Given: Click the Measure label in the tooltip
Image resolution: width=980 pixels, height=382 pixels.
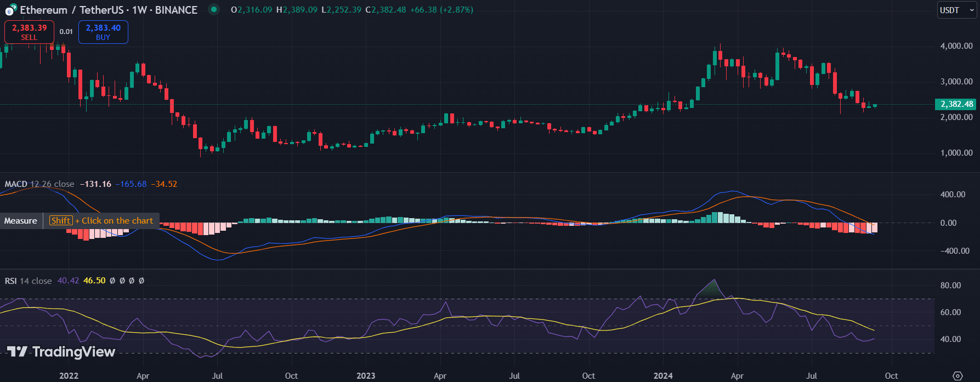Looking at the screenshot, I should coord(21,221).
